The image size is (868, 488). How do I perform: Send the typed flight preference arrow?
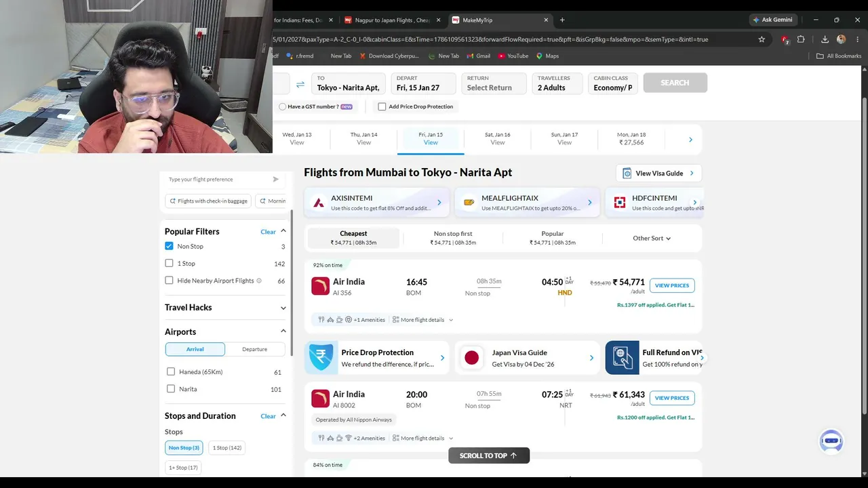coord(275,180)
